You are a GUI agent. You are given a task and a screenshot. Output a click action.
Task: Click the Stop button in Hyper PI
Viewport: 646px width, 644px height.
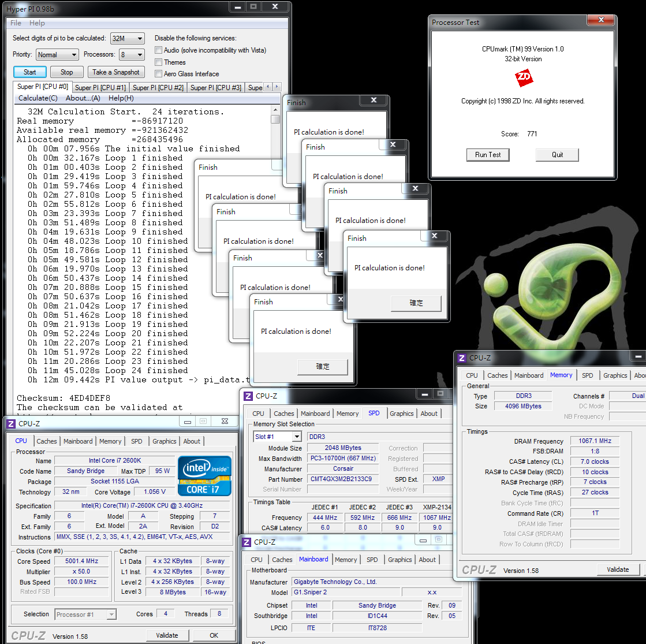(x=67, y=72)
